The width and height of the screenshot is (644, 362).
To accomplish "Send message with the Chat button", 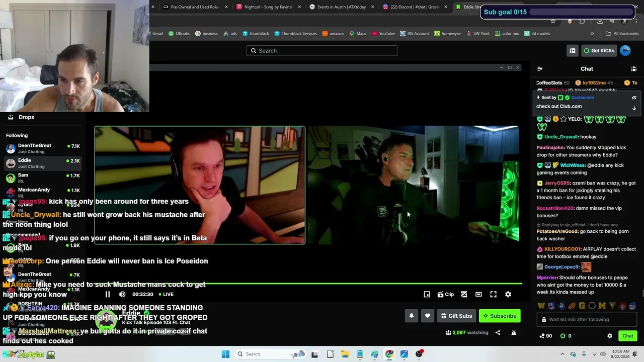I will (x=628, y=336).
